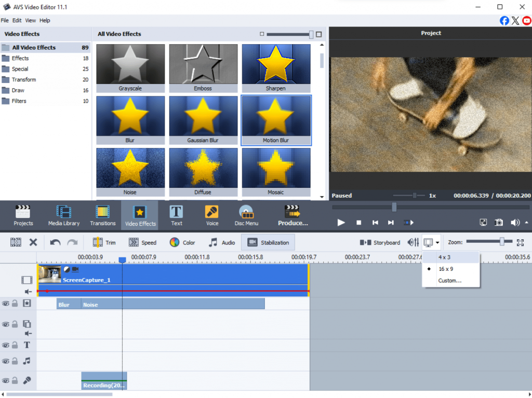Open the Edit menu

click(x=17, y=20)
